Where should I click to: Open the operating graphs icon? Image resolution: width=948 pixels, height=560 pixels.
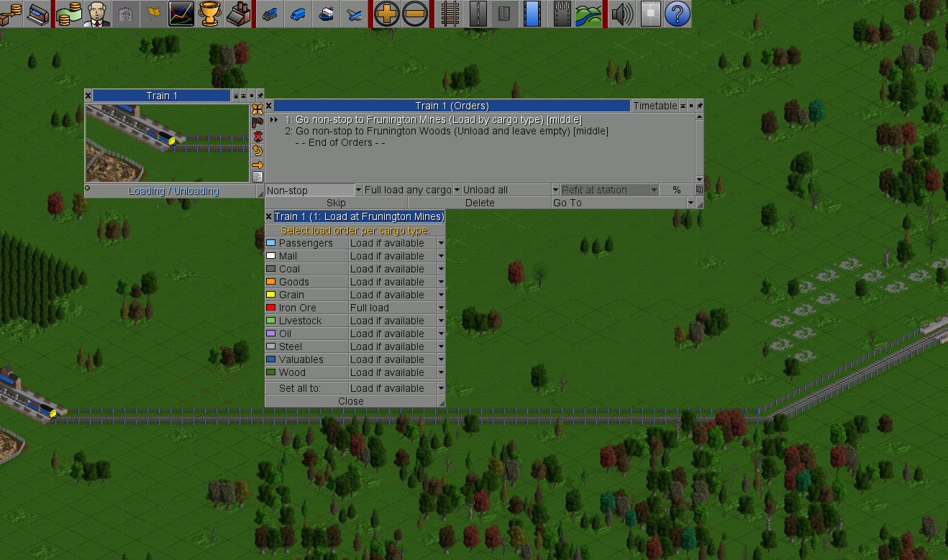182,14
